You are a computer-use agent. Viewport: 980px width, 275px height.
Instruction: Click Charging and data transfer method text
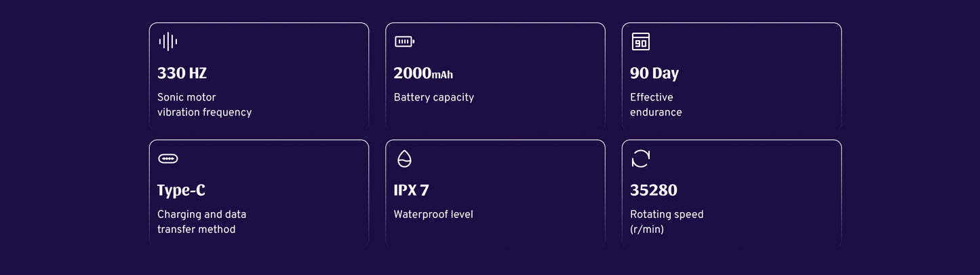coord(201,222)
